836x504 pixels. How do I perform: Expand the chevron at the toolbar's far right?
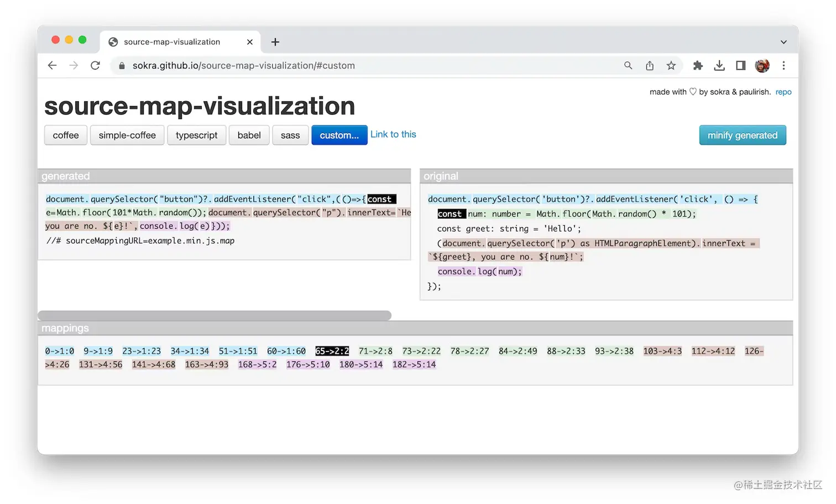coord(783,41)
